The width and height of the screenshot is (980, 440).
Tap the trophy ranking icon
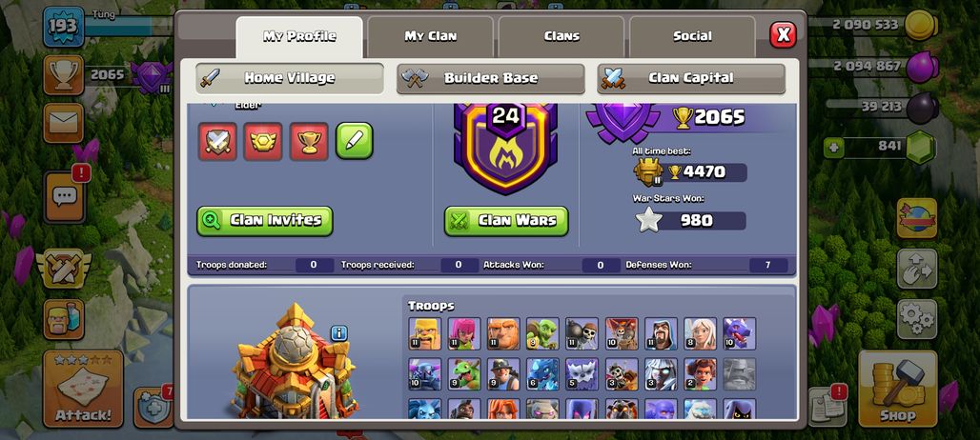click(63, 75)
